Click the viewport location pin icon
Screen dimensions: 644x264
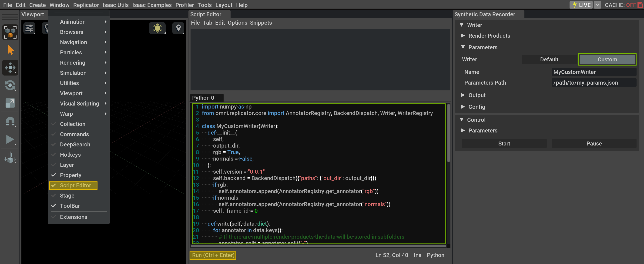[x=178, y=28]
